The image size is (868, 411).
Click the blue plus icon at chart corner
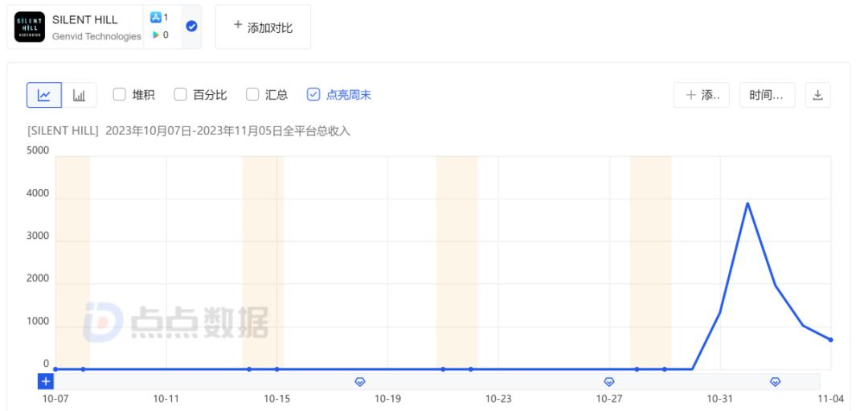coord(46,381)
